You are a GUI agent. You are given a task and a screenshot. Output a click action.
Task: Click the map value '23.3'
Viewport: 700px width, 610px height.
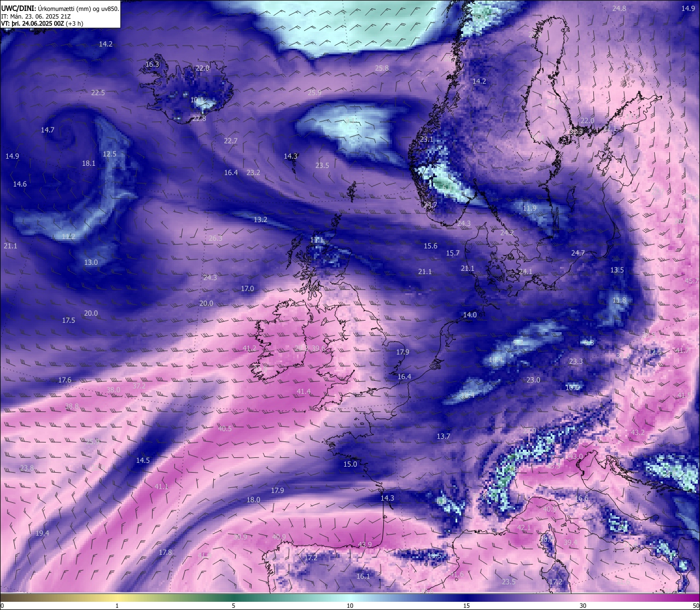click(576, 362)
